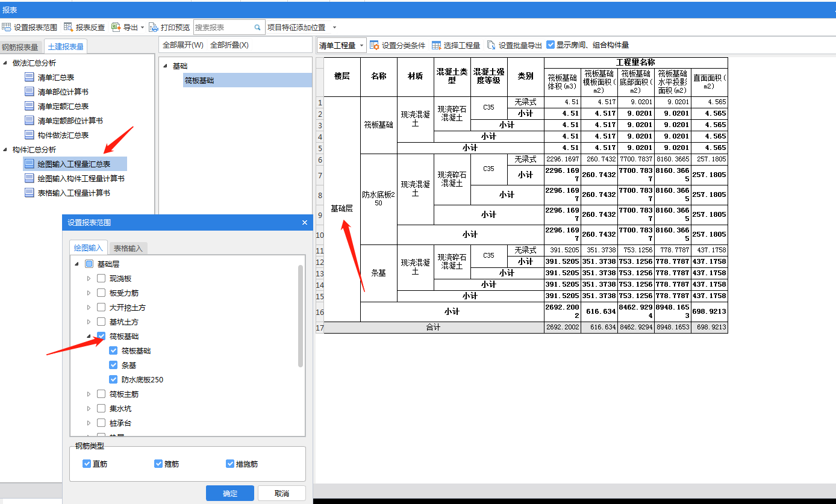Check the 现浇板 checkbox
Viewport: 836px width, 504px height.
(x=101, y=278)
